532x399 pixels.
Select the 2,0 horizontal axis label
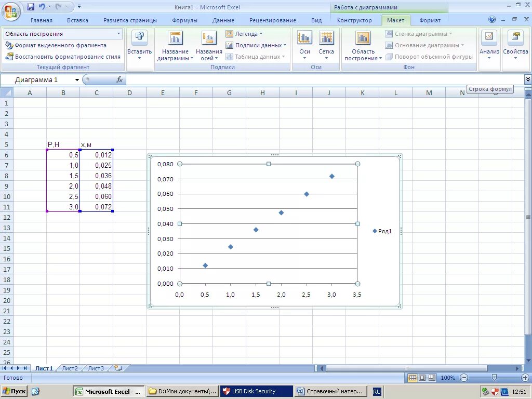point(281,295)
